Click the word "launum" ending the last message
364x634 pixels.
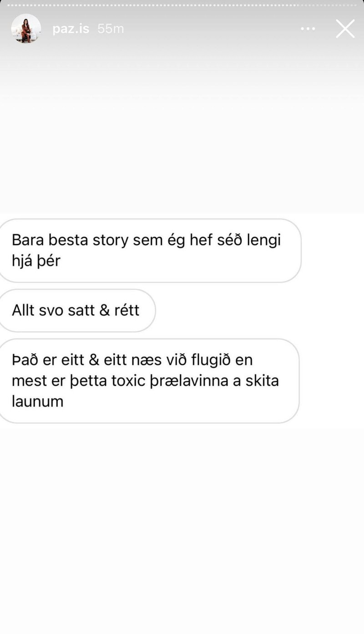coord(37,402)
